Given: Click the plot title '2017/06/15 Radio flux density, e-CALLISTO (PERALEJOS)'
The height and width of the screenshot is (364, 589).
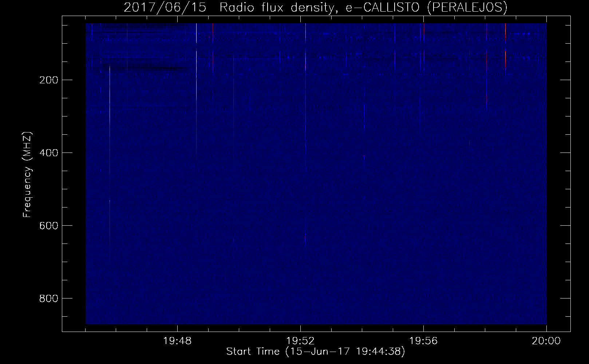Looking at the screenshot, I should pos(316,8).
